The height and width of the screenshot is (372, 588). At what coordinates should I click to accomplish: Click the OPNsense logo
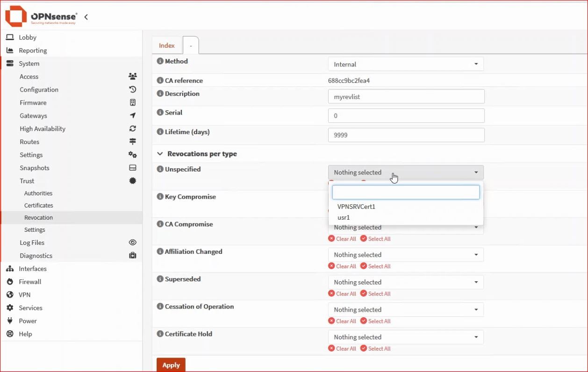coord(41,17)
